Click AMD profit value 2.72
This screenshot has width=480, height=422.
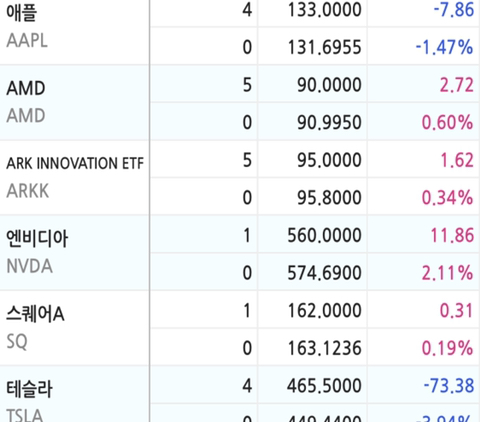(x=457, y=85)
